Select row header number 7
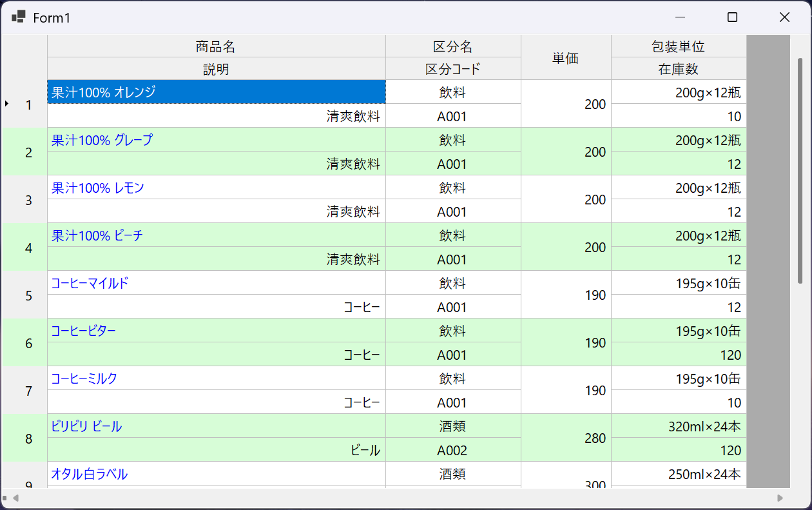The height and width of the screenshot is (510, 812). coord(24,390)
